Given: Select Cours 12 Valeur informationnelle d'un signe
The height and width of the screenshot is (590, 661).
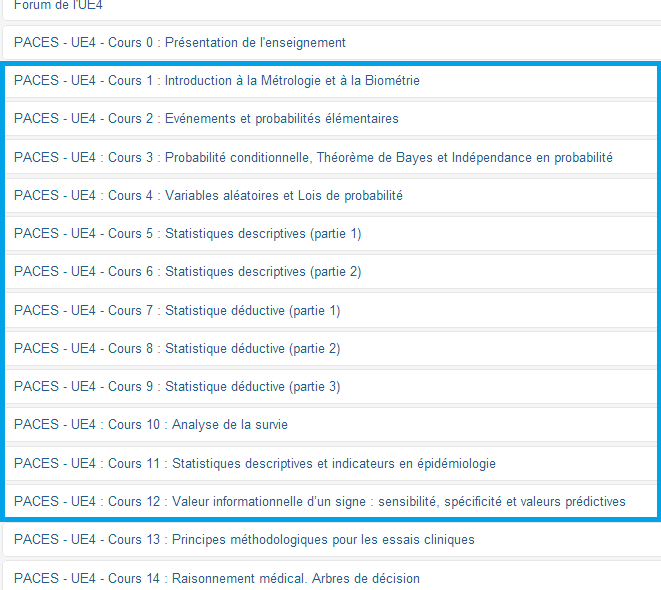Looking at the screenshot, I should click(x=320, y=502).
